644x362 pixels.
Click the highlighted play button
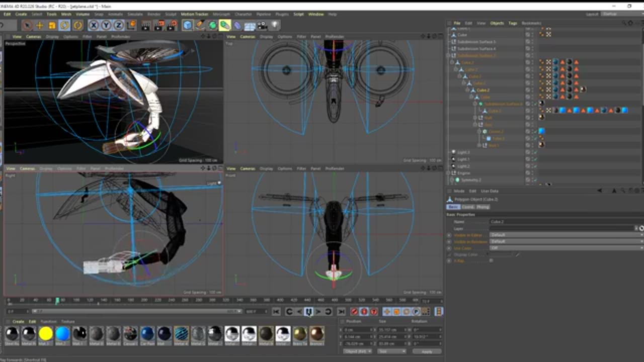click(309, 312)
